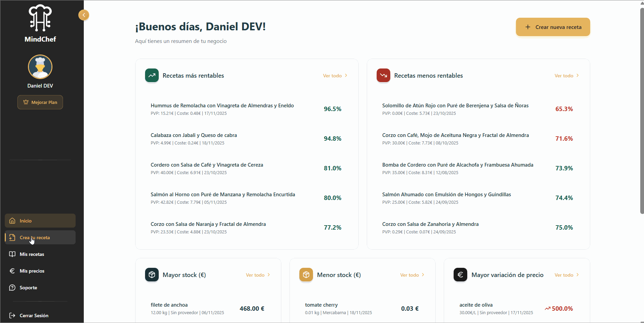Screen dimensions: 644x323
Task: Click the Soporte help icon
Action: [x=12, y=288]
